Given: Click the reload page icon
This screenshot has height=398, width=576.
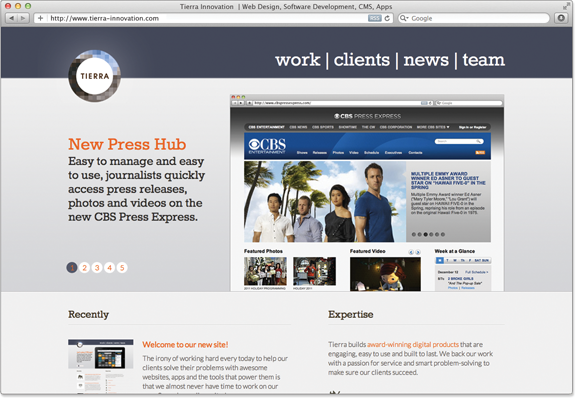Looking at the screenshot, I should coord(387,18).
